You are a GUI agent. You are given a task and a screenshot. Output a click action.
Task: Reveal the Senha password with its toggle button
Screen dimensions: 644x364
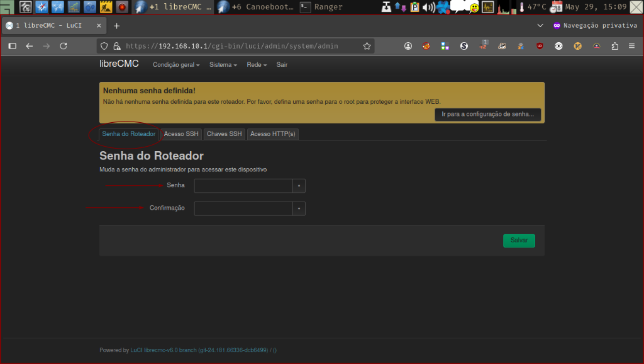click(x=299, y=186)
